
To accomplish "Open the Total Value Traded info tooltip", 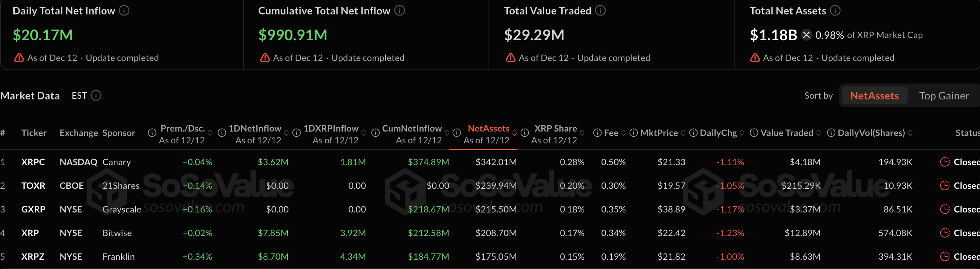I will (600, 11).
